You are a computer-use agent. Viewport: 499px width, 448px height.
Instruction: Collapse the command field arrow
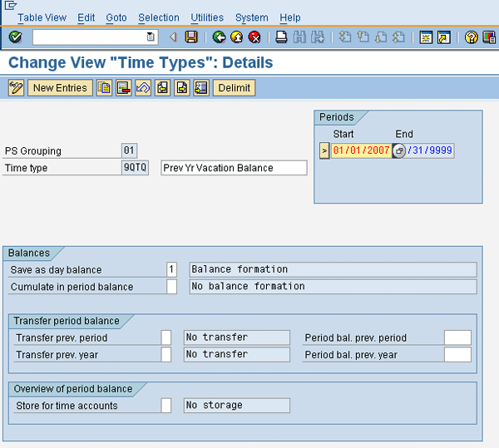[173, 37]
